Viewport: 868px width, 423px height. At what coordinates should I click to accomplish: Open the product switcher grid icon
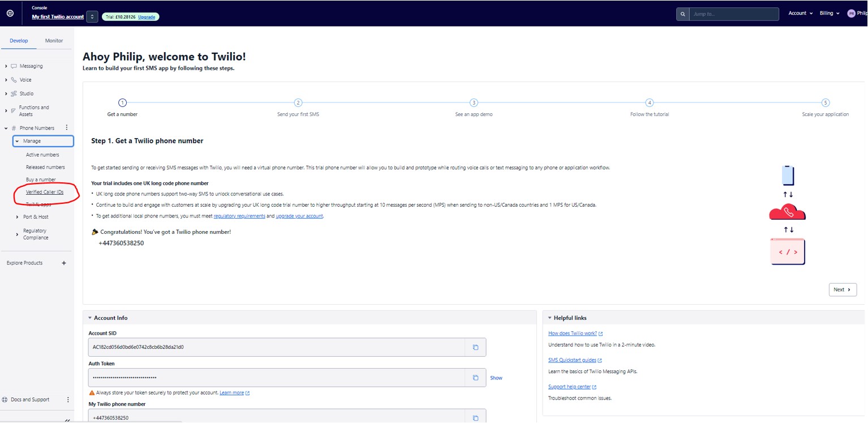point(10,13)
